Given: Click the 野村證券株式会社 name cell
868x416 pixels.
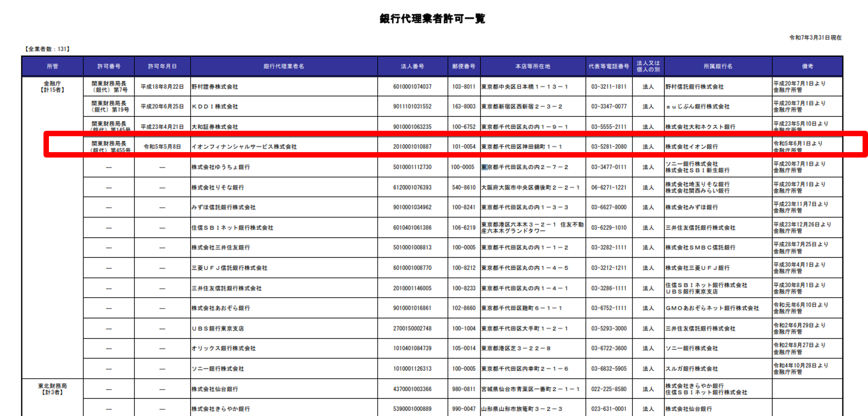Looking at the screenshot, I should [x=215, y=87].
